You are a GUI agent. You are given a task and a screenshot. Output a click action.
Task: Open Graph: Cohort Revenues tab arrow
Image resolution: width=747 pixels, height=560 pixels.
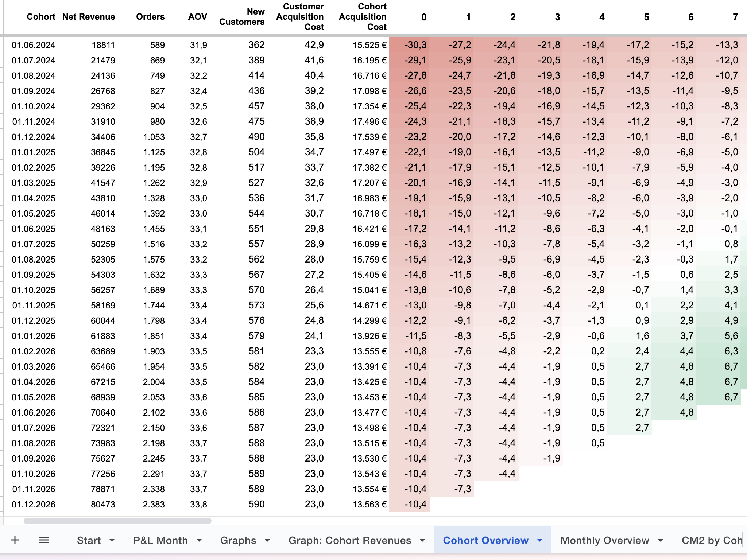click(422, 540)
